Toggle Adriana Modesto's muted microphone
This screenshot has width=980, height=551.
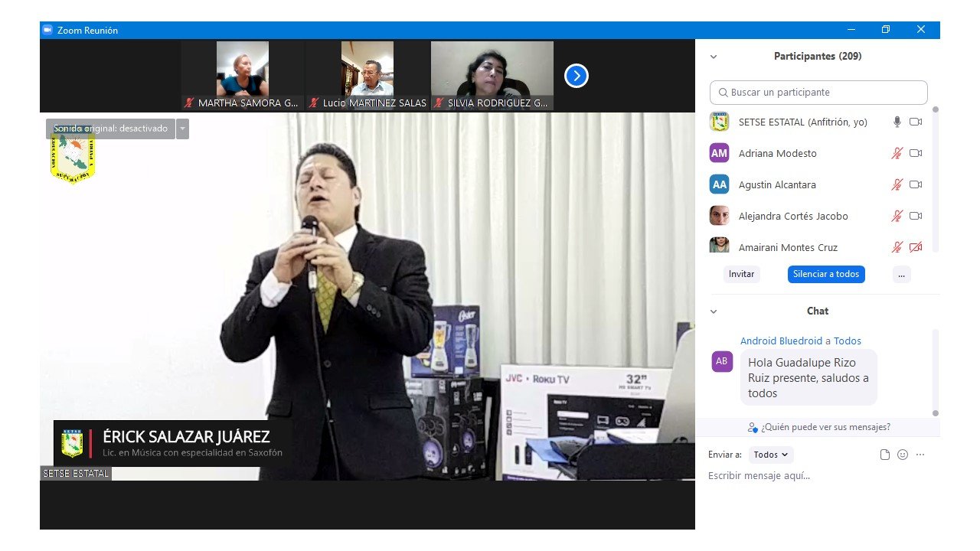[897, 153]
